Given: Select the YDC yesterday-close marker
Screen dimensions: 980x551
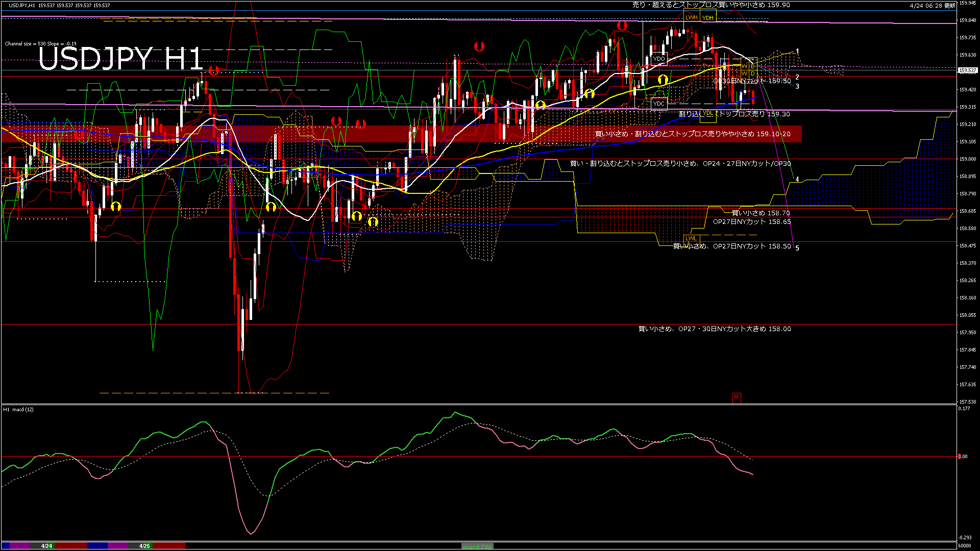Looking at the screenshot, I should (659, 104).
